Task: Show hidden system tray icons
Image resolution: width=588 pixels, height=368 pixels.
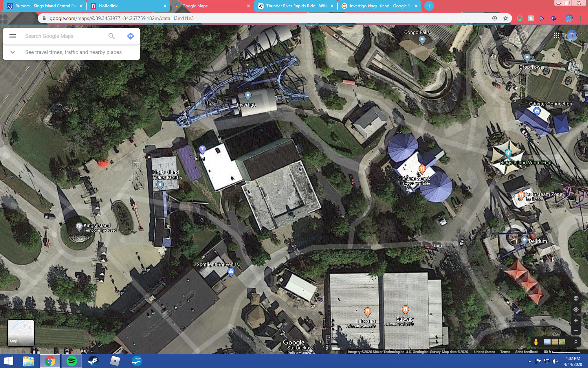Action: (530, 361)
